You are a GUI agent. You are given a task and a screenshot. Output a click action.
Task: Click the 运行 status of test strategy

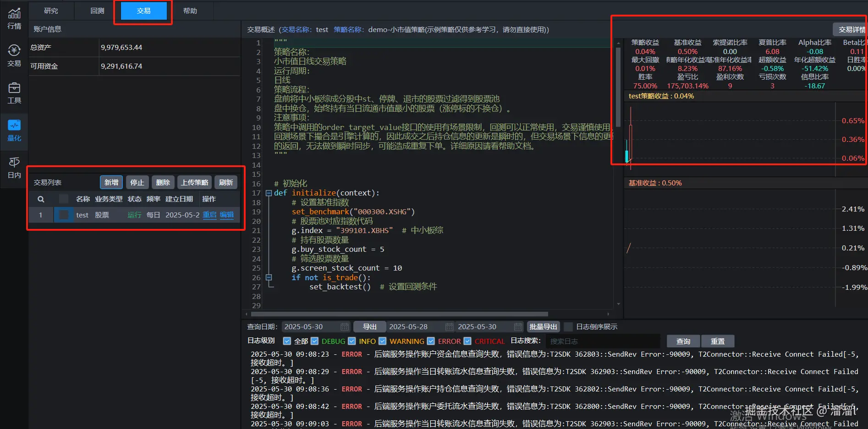(134, 215)
